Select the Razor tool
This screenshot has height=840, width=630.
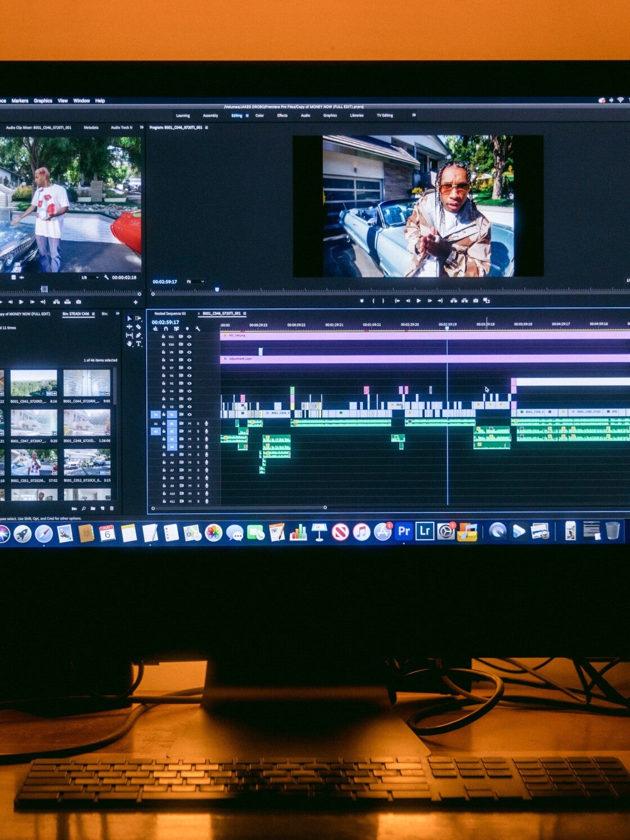click(x=138, y=327)
